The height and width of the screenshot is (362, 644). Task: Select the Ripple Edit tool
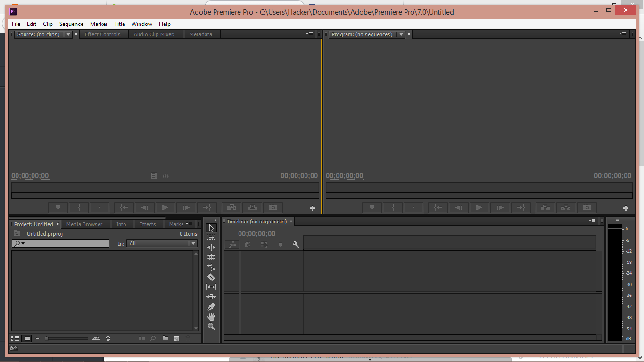pyautogui.click(x=211, y=247)
